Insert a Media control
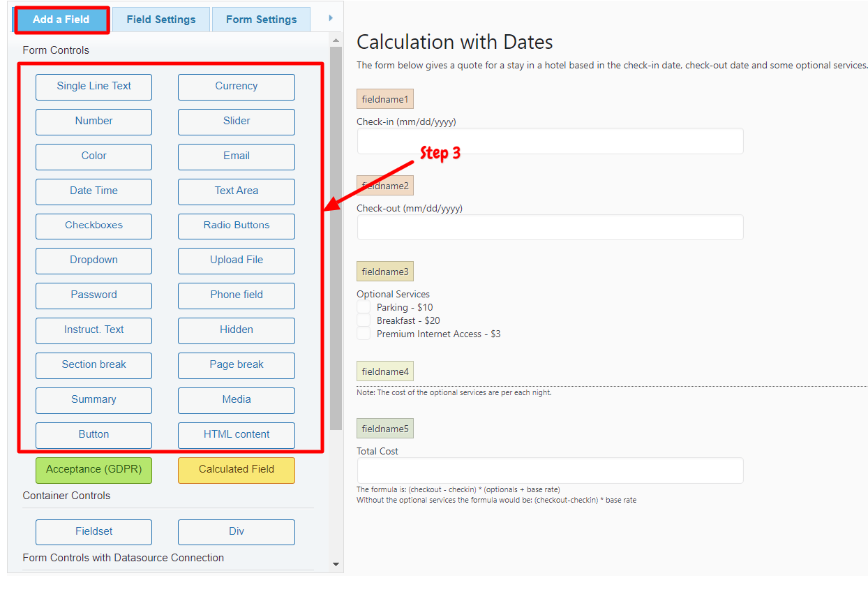This screenshot has height=592, width=868. 237,400
